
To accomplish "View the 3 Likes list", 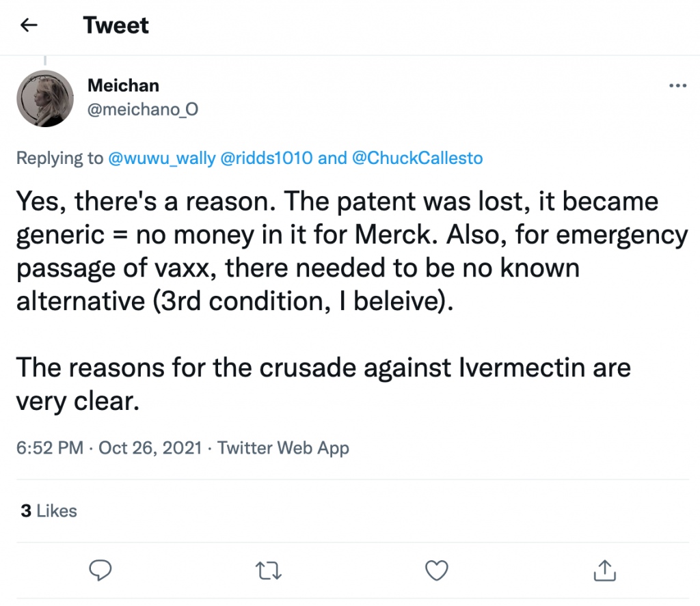I will pyautogui.click(x=49, y=511).
